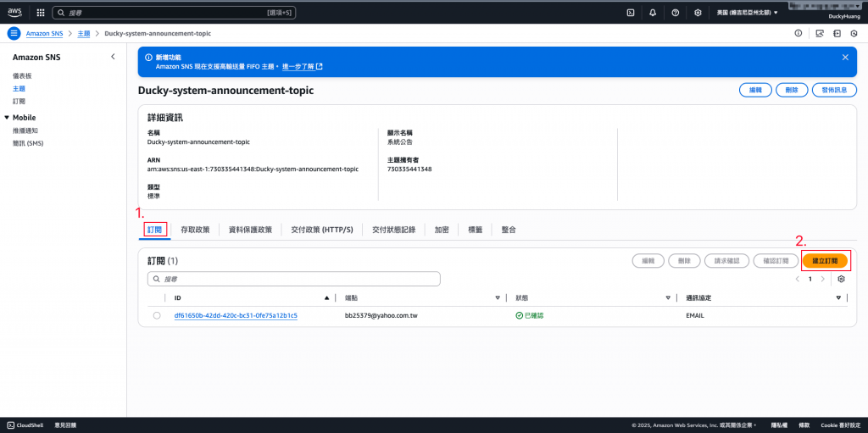Open the DuckyHuang account menu
The image size is (868, 433).
click(843, 17)
